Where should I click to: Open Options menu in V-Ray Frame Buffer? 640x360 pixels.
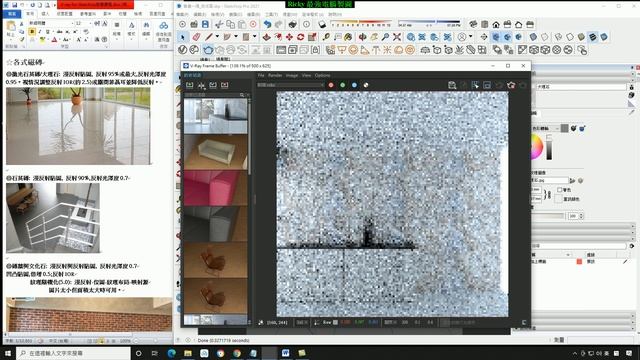[322, 76]
